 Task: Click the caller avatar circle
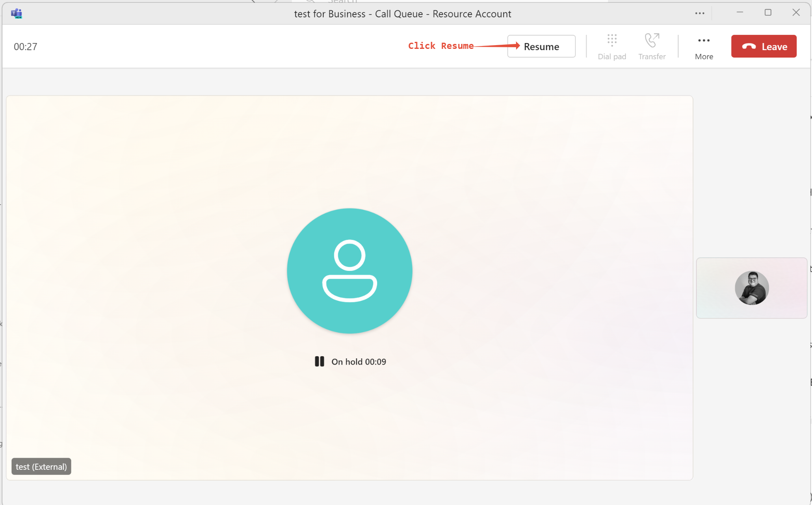349,271
